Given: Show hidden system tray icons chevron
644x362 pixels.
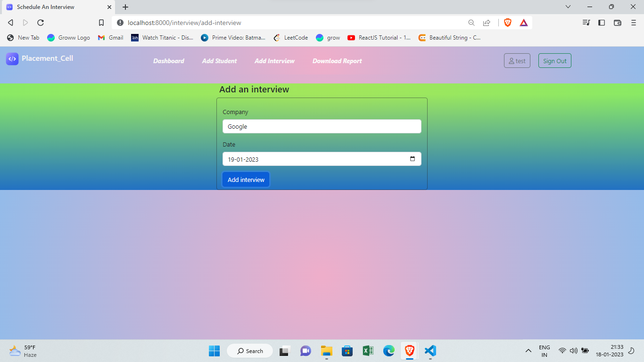Looking at the screenshot, I should 528,351.
